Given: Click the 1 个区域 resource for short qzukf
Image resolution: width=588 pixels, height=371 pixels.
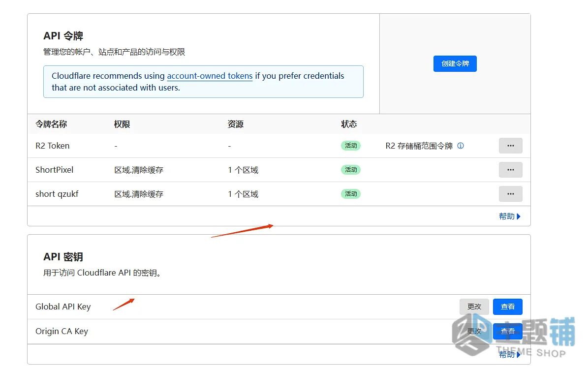Looking at the screenshot, I should (x=243, y=194).
